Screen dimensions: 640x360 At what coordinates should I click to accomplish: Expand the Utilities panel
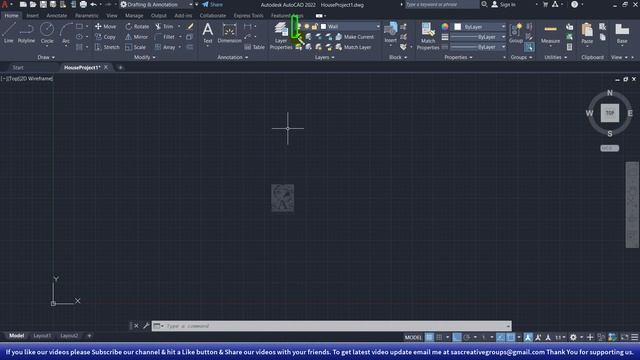click(556, 58)
